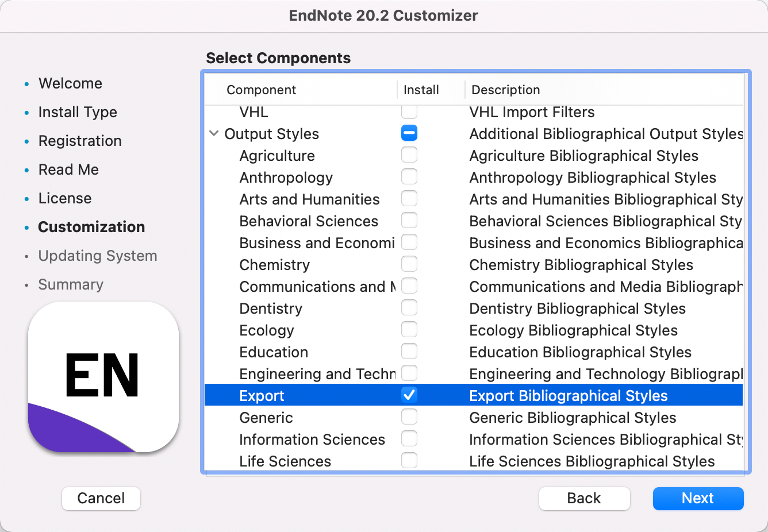
Task: Select the Ecology component row
Action: click(x=474, y=330)
